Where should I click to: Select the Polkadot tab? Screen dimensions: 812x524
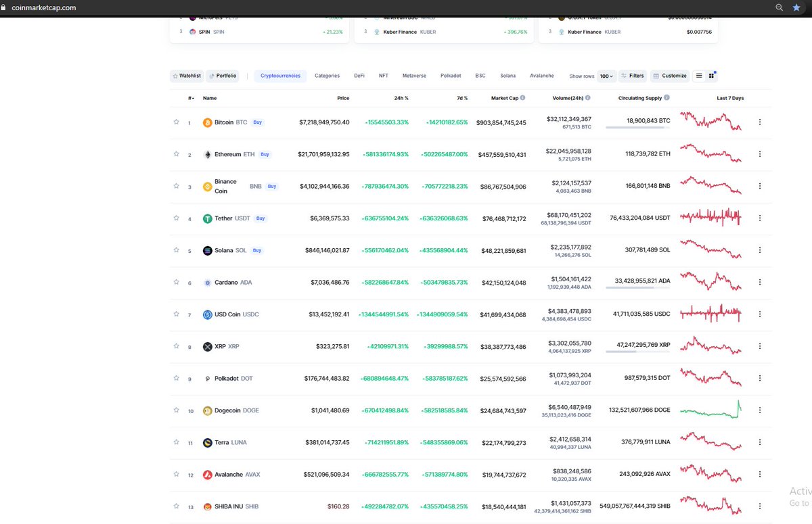451,76
